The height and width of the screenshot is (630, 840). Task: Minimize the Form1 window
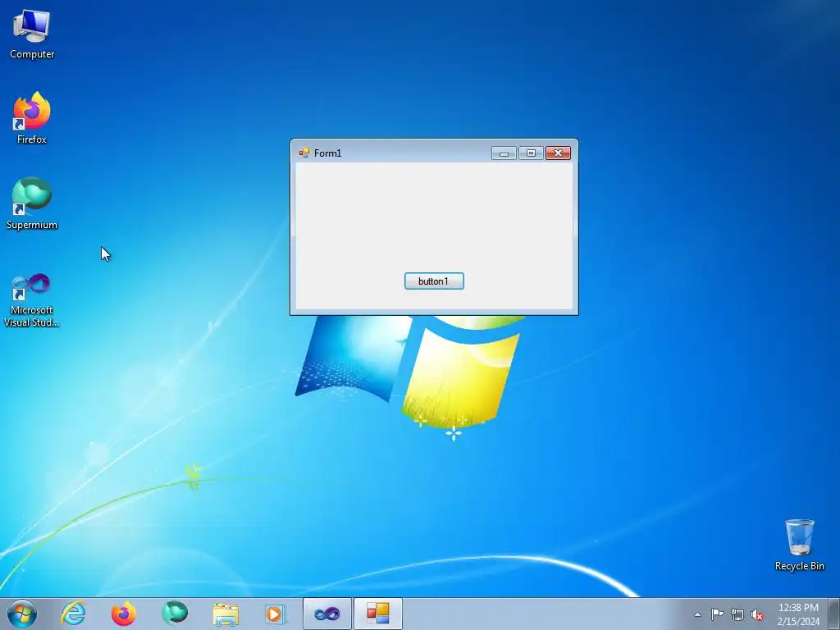coord(504,153)
